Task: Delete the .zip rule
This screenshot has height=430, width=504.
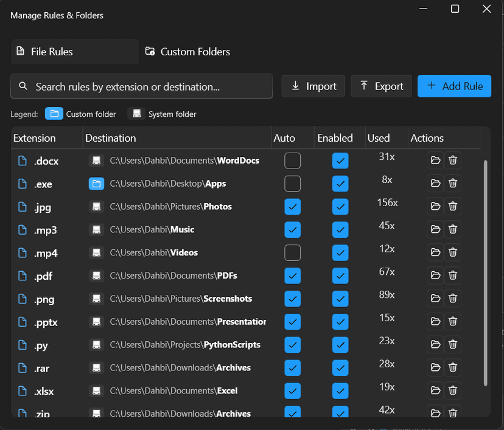Action: click(453, 413)
